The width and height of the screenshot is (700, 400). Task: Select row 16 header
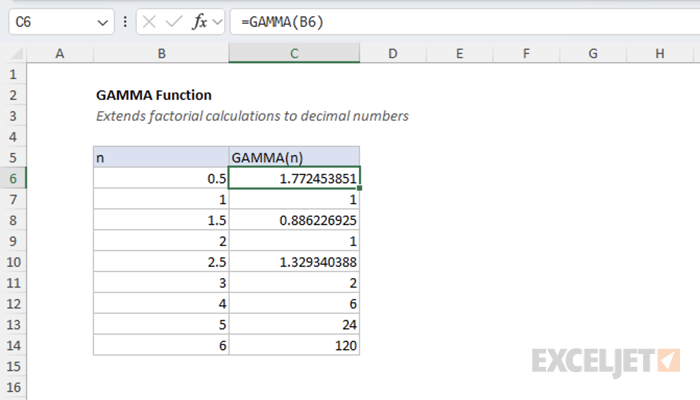(x=13, y=387)
